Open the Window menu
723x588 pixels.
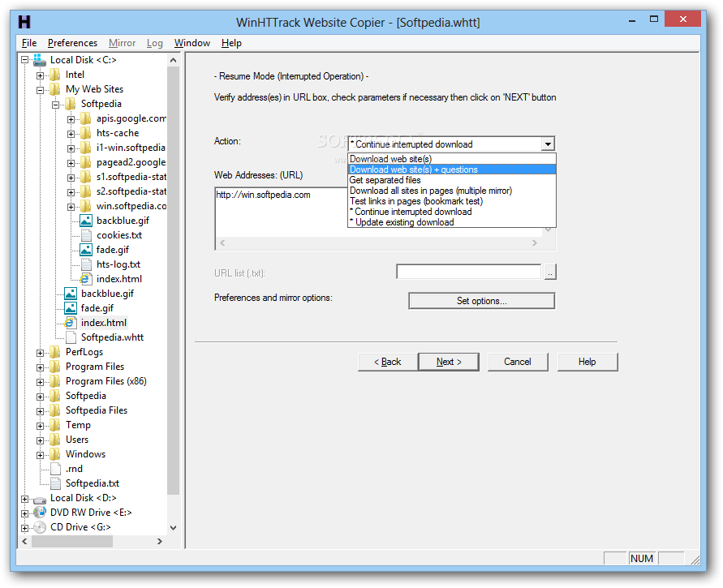pos(192,43)
